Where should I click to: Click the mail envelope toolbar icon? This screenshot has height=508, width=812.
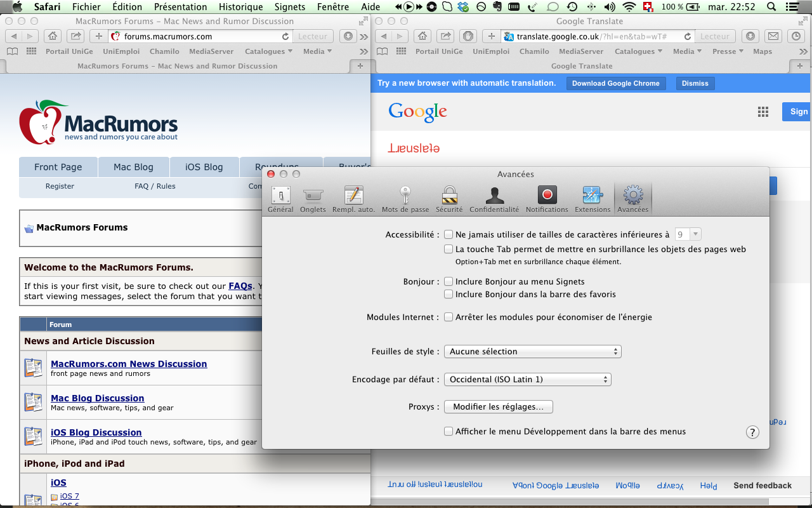(x=772, y=36)
